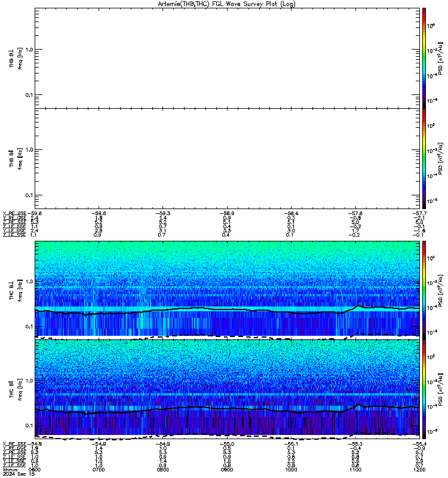This screenshot has height=478, width=448.
Task: Click the THB B-parallel panel color bar
Action: pyautogui.click(x=424, y=158)
